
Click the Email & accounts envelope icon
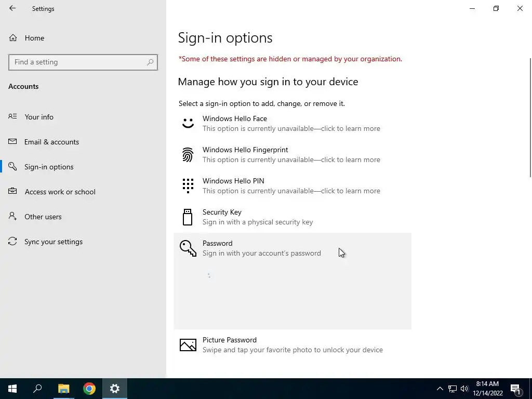12,141
